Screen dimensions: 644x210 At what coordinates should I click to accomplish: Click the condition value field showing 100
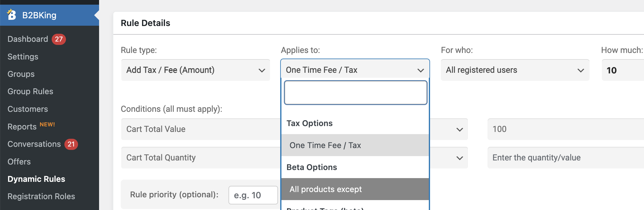tap(566, 129)
